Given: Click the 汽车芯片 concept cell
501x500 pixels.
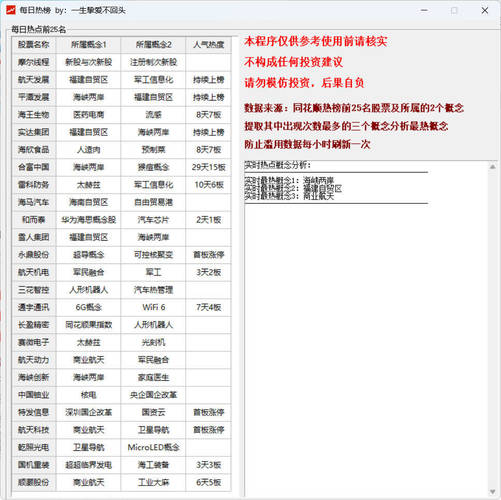Looking at the screenshot, I should tap(153, 220).
